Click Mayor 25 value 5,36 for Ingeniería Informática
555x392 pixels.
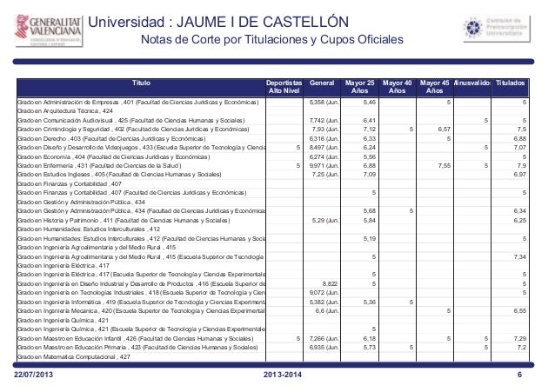370,302
